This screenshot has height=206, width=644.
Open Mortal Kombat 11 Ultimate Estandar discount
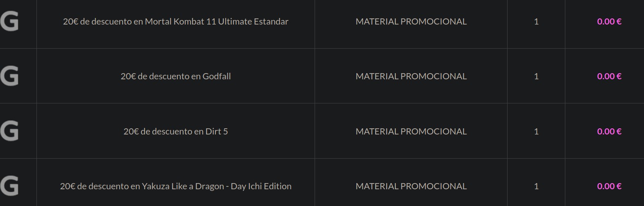pyautogui.click(x=175, y=22)
